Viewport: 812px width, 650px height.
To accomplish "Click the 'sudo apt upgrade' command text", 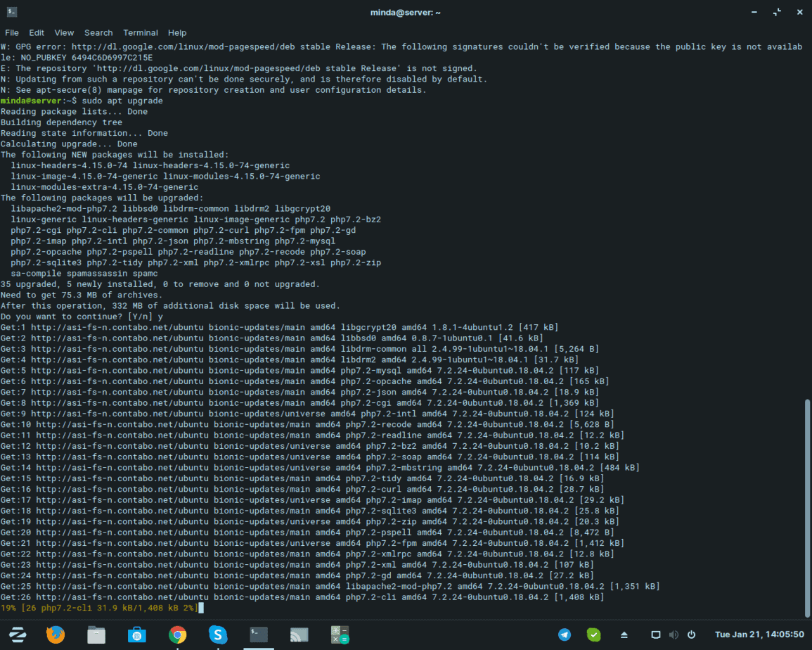I will point(122,101).
